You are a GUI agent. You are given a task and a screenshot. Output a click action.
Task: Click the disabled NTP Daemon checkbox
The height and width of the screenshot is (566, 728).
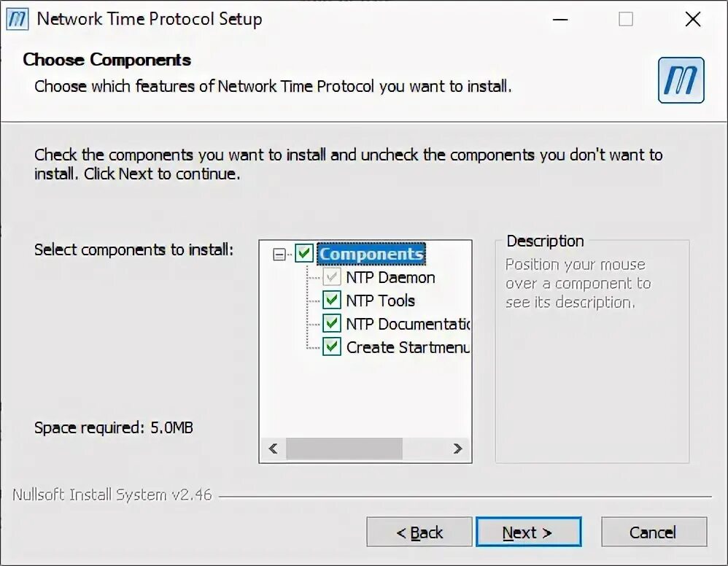pyautogui.click(x=332, y=277)
